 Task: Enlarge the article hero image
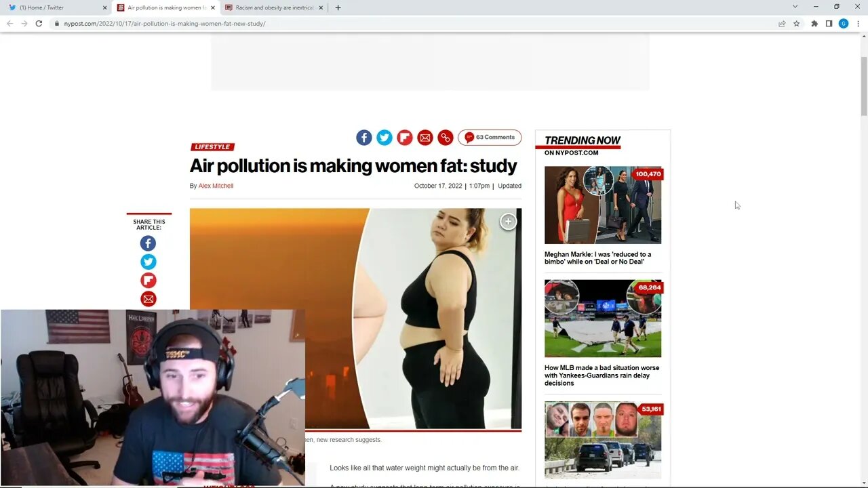508,222
